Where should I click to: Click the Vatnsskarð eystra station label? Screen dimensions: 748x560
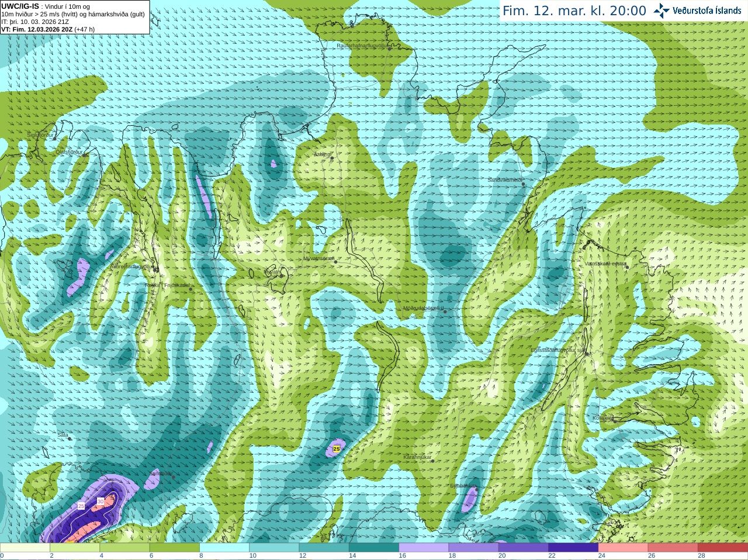pos(605,264)
